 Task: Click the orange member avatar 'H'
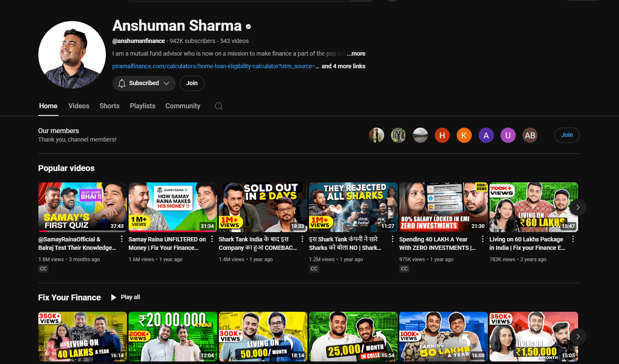[442, 135]
